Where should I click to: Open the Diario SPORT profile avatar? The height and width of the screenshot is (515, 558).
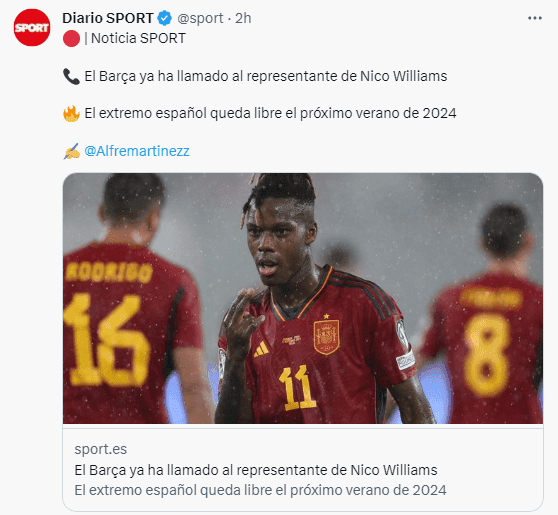click(32, 27)
